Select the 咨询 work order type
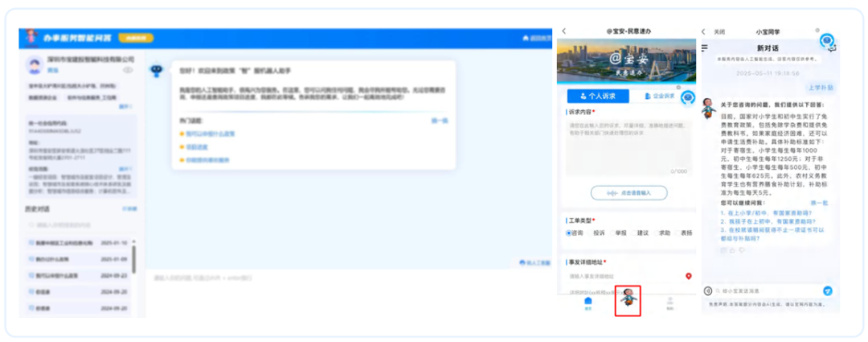Screen dimensions: 868x342 coord(574,233)
